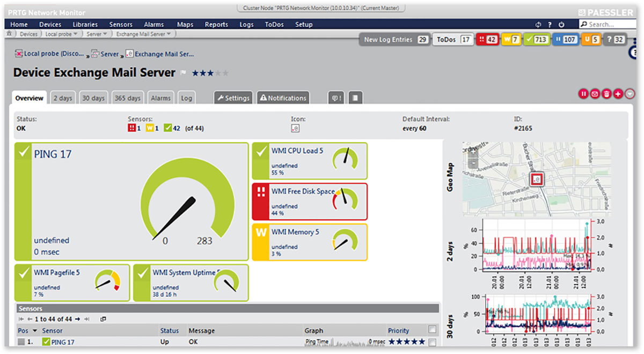This screenshot has height=354, width=644.
Task: Set device priority using the star rating
Action: [210, 73]
